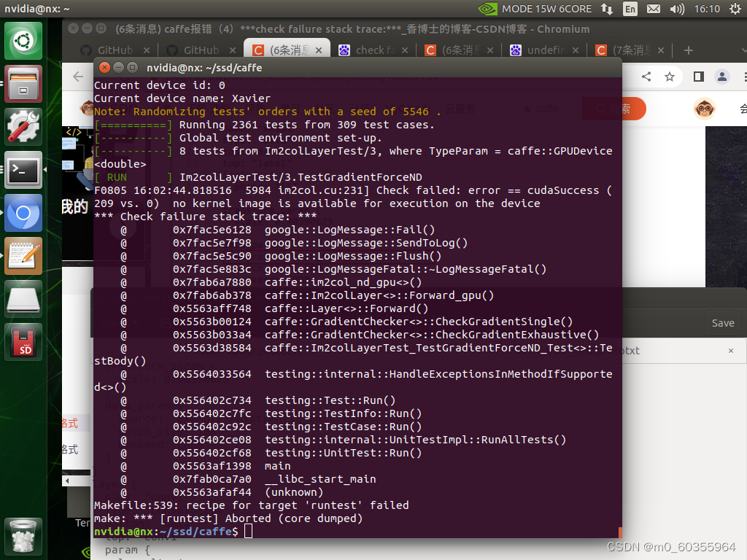This screenshot has width=747, height=560.
Task: Open the Ubuntu dash search launcher
Action: coord(23,41)
